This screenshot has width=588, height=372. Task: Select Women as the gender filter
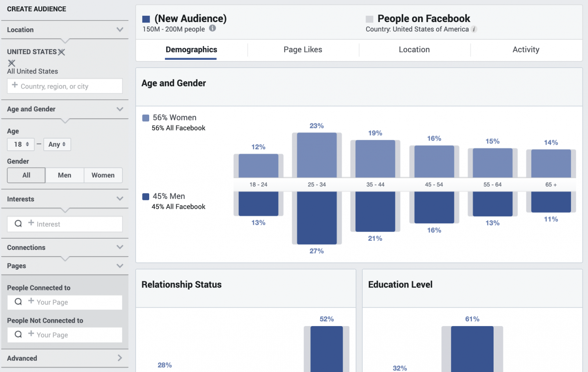(x=103, y=175)
